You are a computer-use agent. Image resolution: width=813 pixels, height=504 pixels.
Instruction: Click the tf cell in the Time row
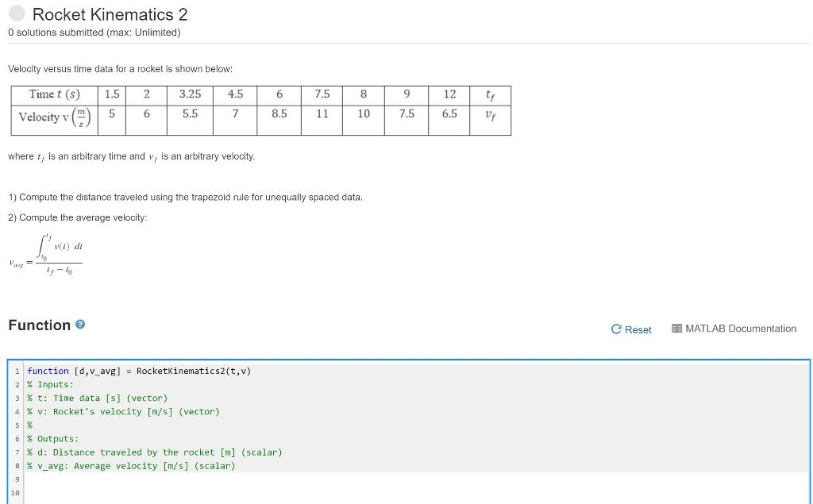coord(491,94)
